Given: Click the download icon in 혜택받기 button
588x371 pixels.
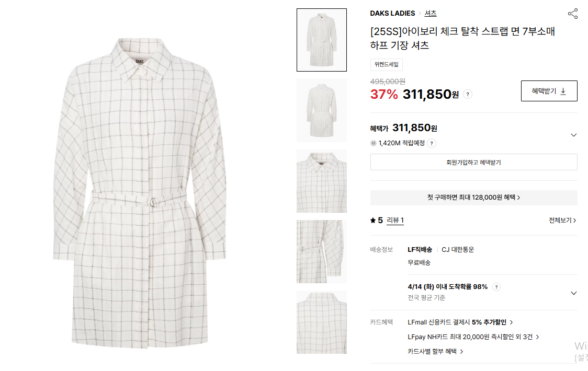Looking at the screenshot, I should [563, 91].
